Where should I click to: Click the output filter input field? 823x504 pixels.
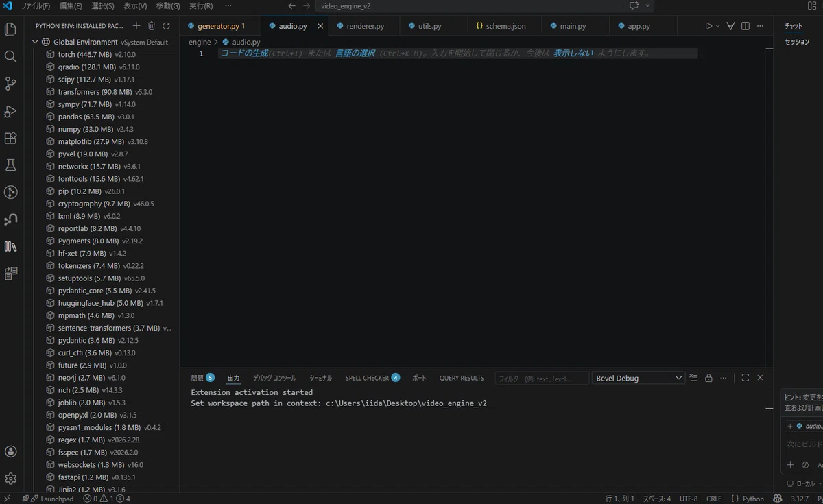coord(542,378)
